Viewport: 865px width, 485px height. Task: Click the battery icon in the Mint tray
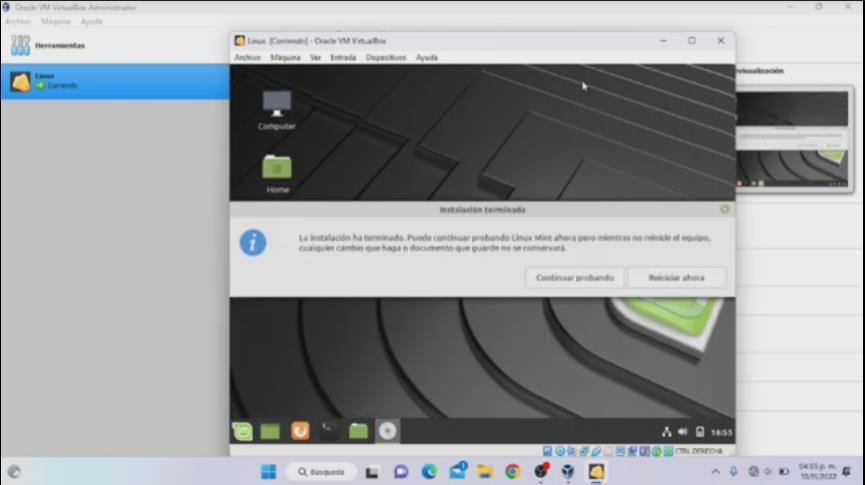pyautogui.click(x=700, y=432)
